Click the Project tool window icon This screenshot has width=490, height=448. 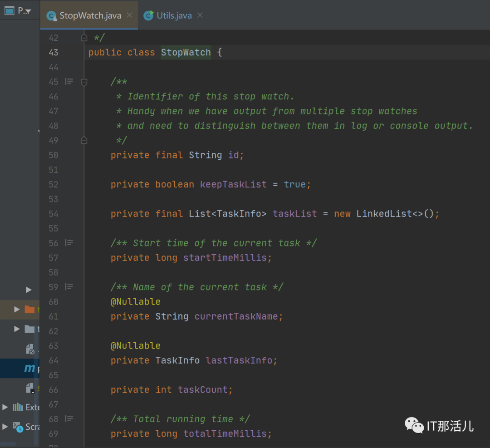(9, 10)
